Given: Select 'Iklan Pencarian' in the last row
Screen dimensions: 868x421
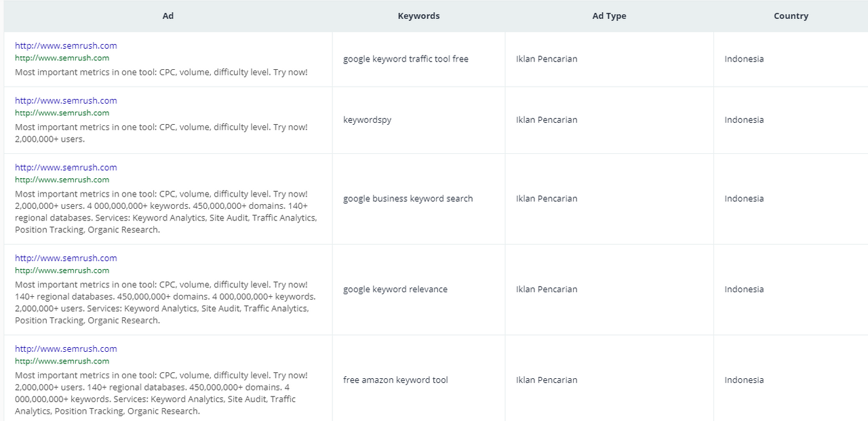Looking at the screenshot, I should pos(547,380).
